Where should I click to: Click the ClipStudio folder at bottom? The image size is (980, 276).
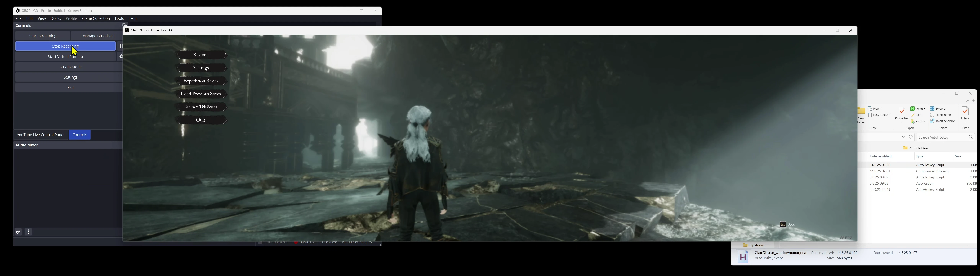[754, 245]
